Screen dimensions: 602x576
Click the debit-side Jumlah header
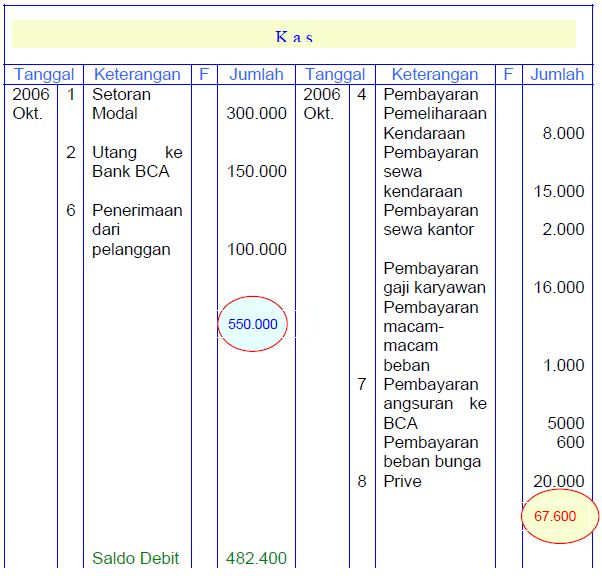(256, 74)
